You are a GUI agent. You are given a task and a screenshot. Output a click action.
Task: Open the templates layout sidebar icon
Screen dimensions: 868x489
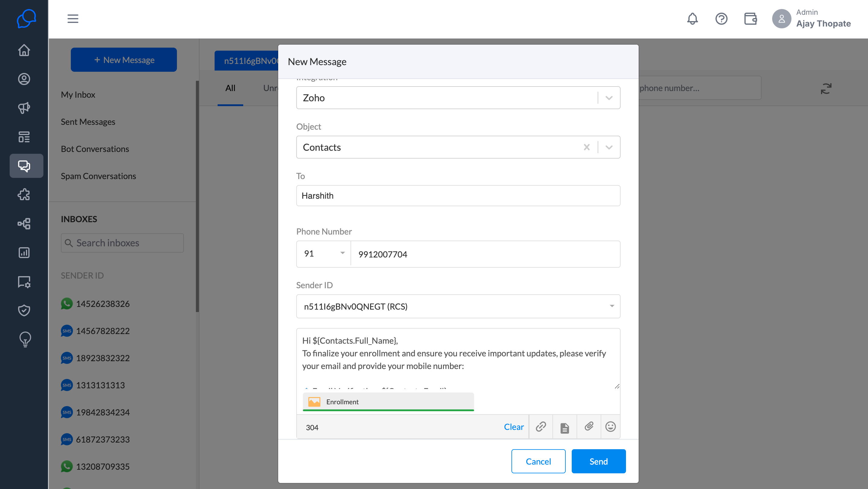tap(24, 137)
